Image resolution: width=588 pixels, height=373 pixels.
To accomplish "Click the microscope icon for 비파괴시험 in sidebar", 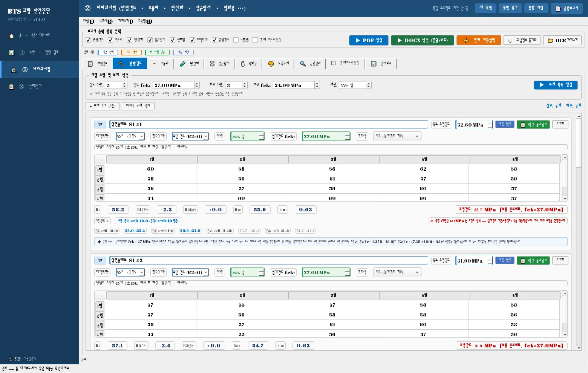I will click(x=14, y=69).
